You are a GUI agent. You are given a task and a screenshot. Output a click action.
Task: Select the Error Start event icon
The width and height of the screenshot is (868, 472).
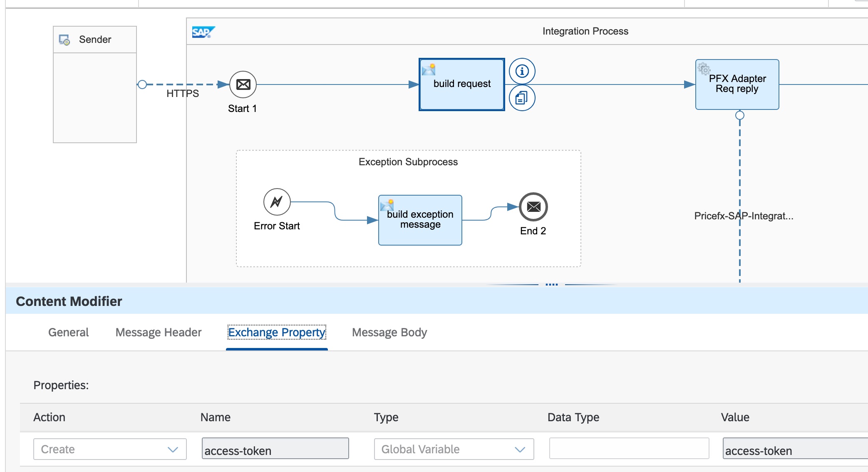point(277,202)
